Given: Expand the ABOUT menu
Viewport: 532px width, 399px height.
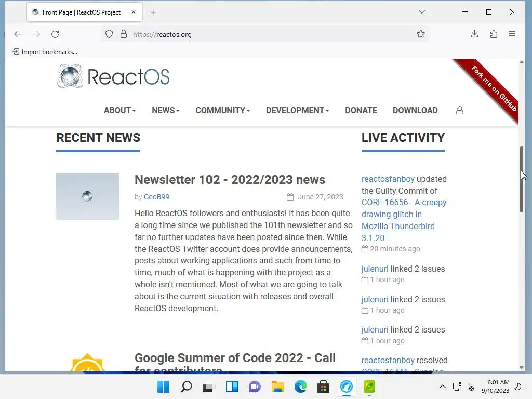Looking at the screenshot, I should [120, 110].
